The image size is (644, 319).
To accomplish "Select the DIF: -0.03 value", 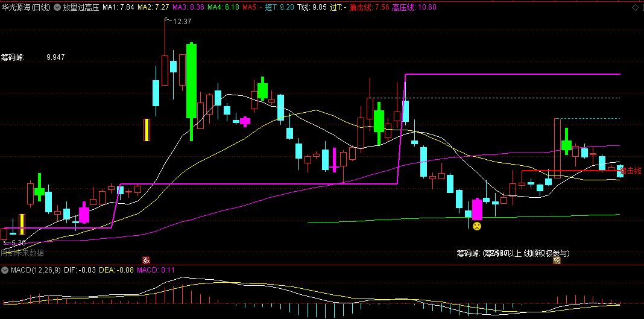I will (x=80, y=270).
